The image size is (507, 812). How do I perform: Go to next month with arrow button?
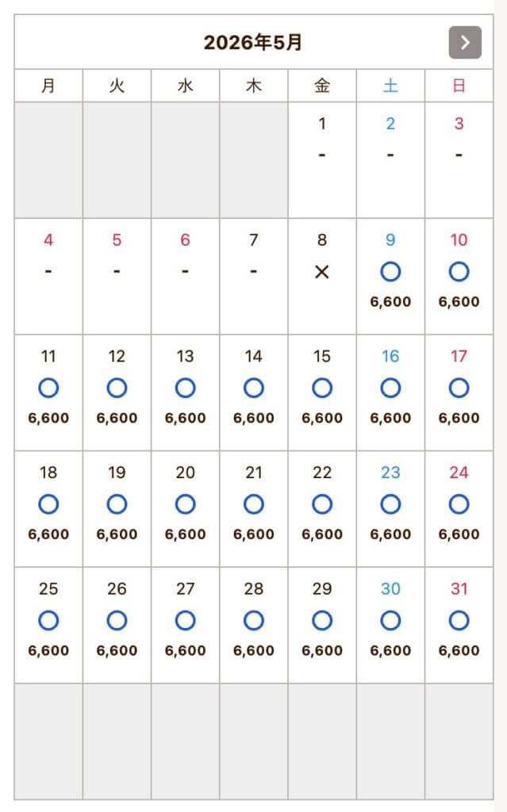[x=465, y=43]
